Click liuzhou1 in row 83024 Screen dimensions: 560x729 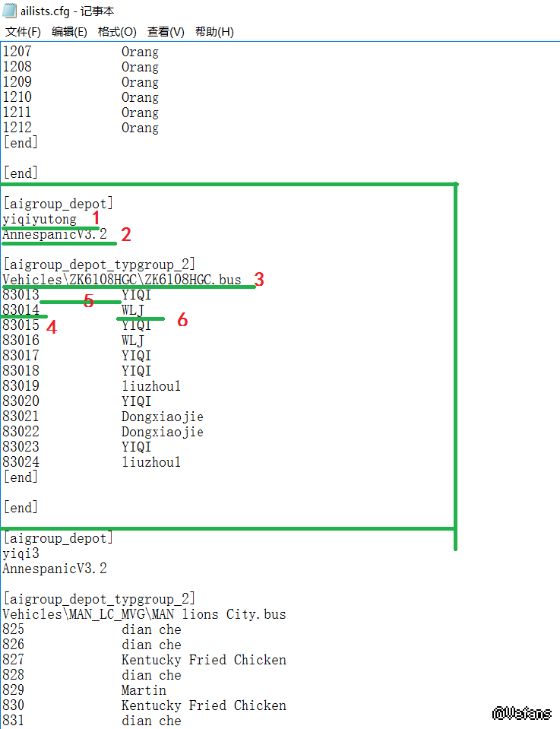click(151, 462)
